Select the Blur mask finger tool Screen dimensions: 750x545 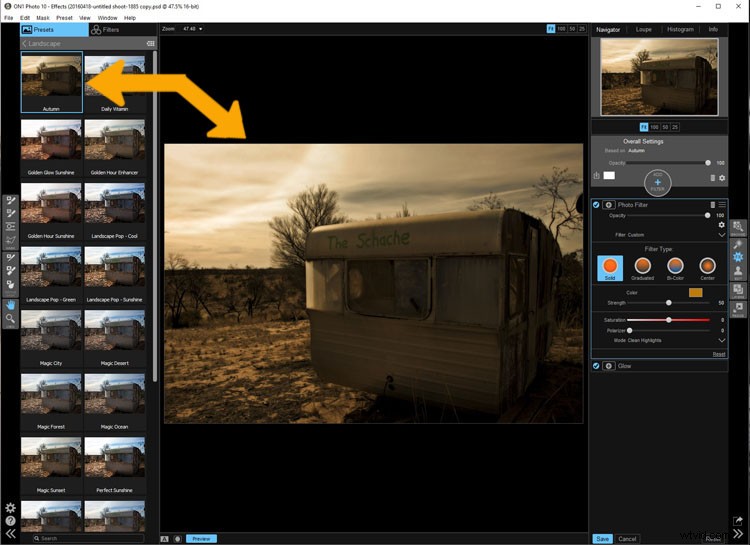[x=10, y=284]
